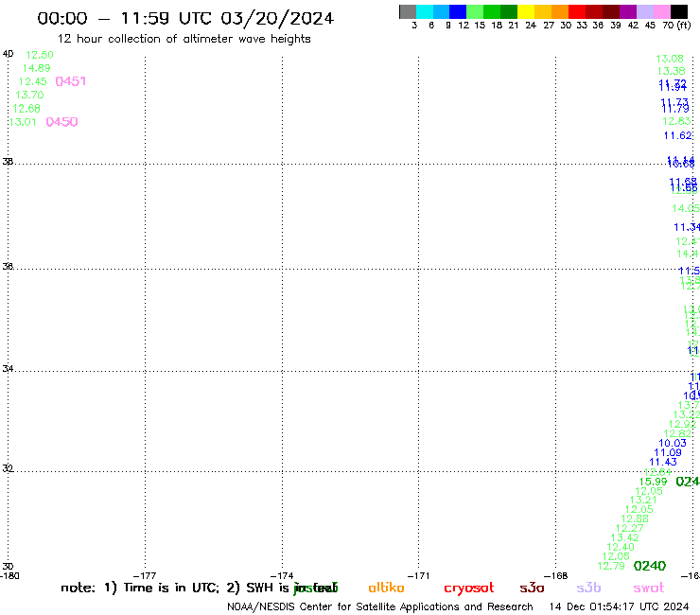Select the bright red legend color swatch
This screenshot has height=615, width=700.
tap(577, 11)
